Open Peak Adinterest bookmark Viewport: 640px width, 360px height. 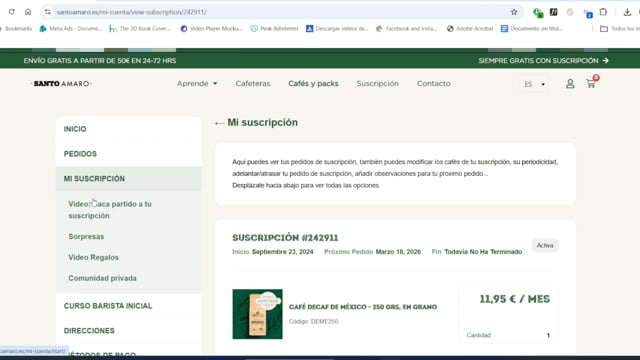pos(274,29)
